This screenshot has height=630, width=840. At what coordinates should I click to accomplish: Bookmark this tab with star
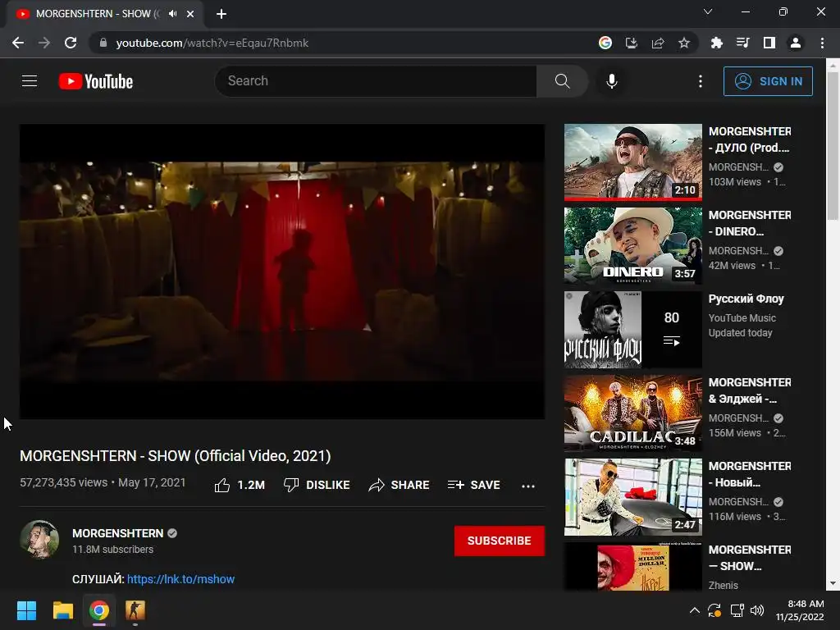point(683,43)
